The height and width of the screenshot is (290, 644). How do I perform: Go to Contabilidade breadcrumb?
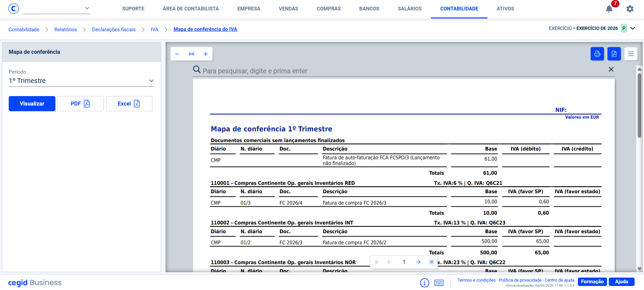[24, 30]
